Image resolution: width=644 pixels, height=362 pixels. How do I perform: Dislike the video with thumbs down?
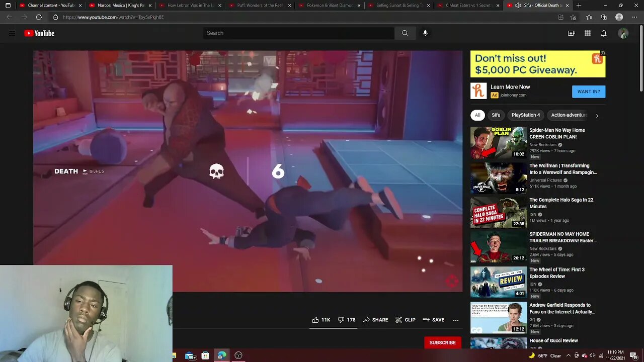click(347, 320)
